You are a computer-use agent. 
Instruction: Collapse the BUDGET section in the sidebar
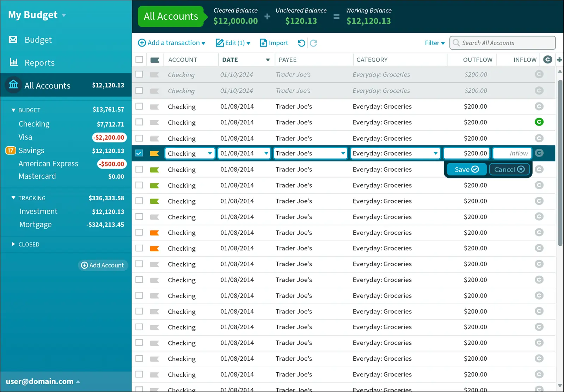point(14,110)
